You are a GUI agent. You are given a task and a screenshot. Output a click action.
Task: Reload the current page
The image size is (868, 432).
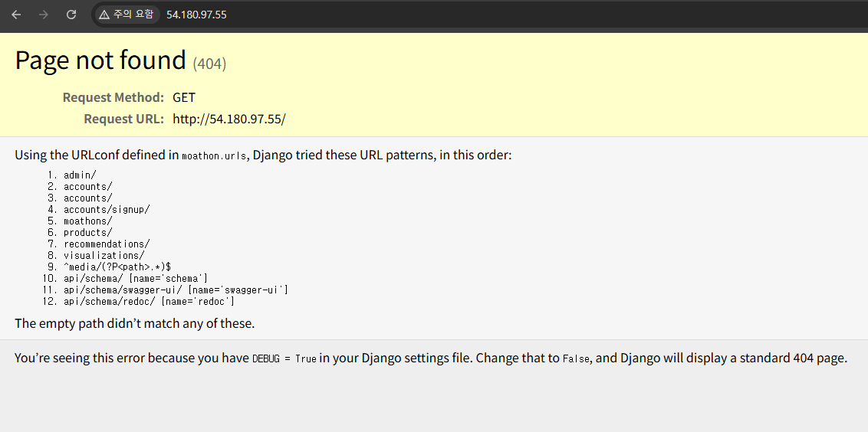click(x=71, y=15)
